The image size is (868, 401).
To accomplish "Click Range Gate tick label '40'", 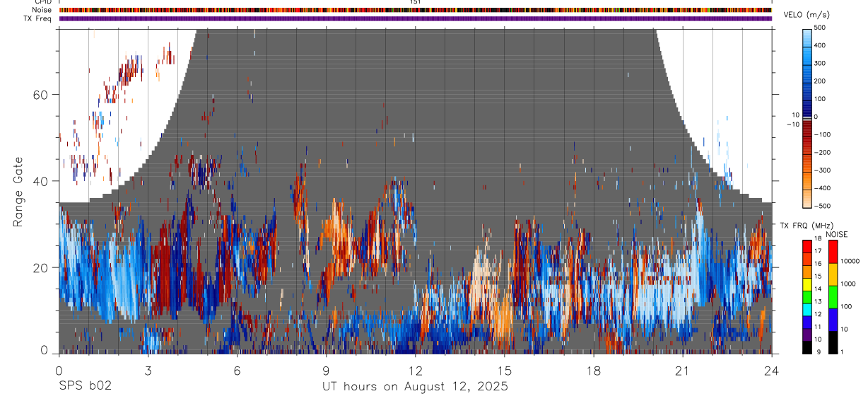I will pyautogui.click(x=42, y=181).
